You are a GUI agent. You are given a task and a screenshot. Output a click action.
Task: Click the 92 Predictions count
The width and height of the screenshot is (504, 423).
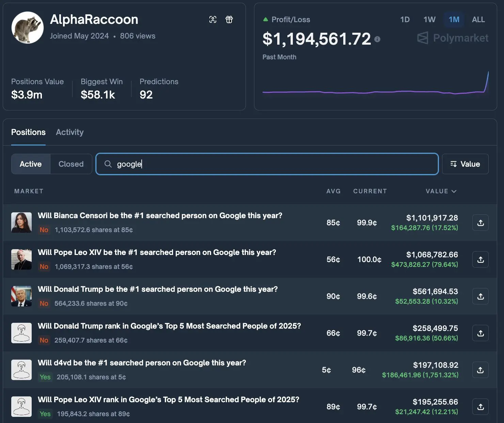146,95
